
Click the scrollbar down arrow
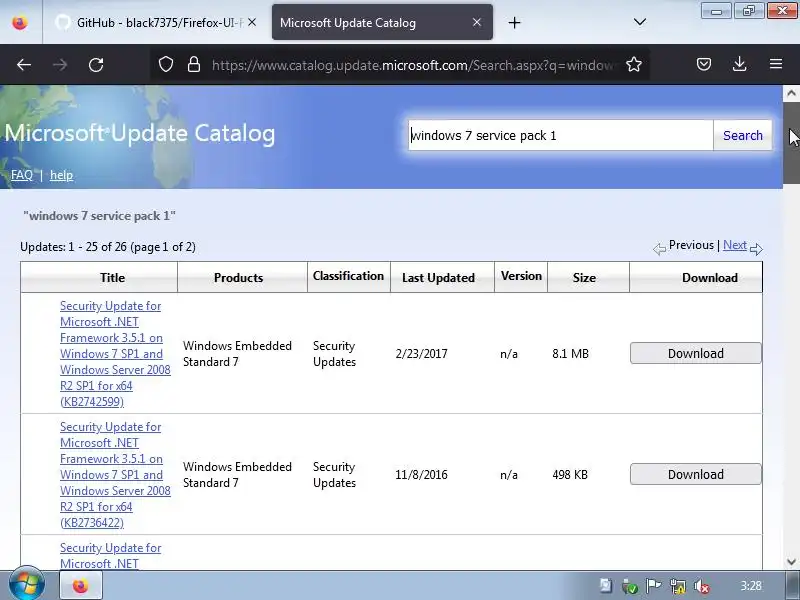[791, 562]
